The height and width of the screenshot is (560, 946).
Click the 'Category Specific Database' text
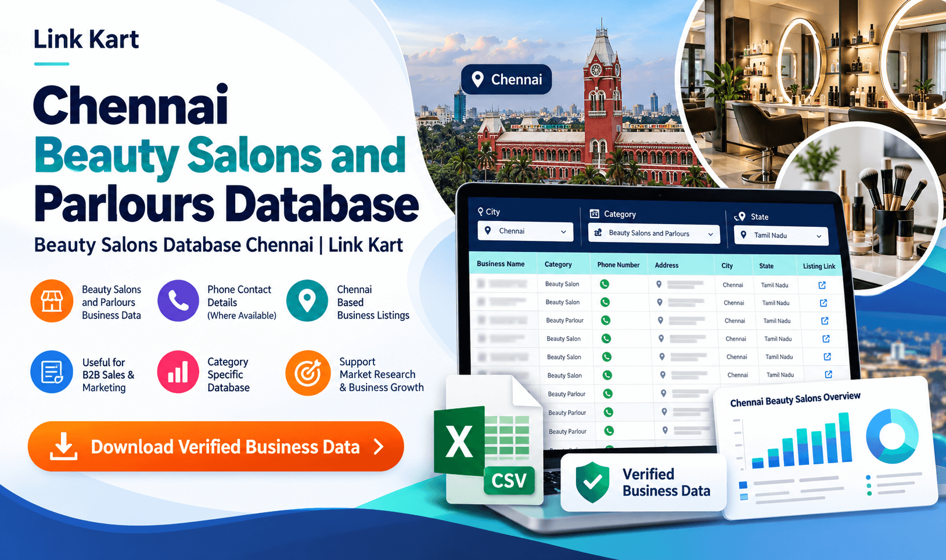(228, 374)
